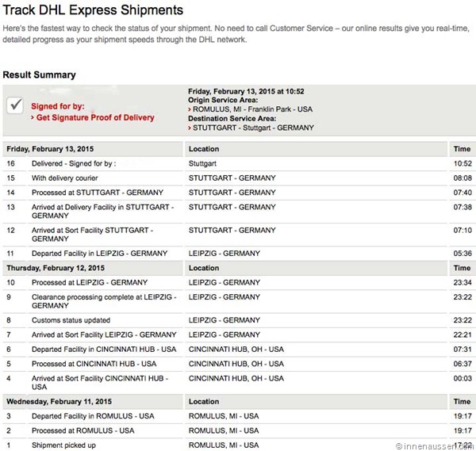Screen dimensions: 476x451
Task: Select 'Departed Facility in CINCINNATI HUB - USA' event
Action: click(x=104, y=349)
